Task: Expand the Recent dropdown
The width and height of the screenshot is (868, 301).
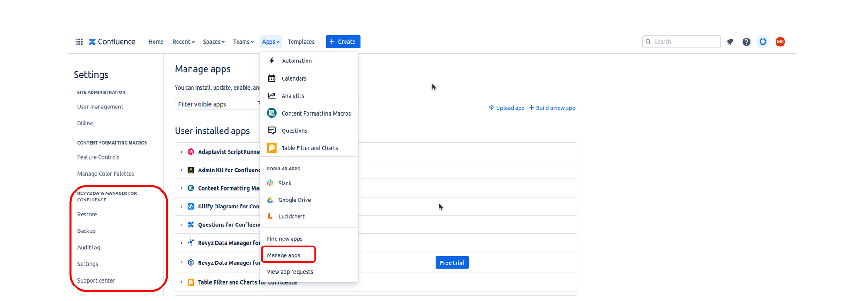Action: click(x=183, y=42)
